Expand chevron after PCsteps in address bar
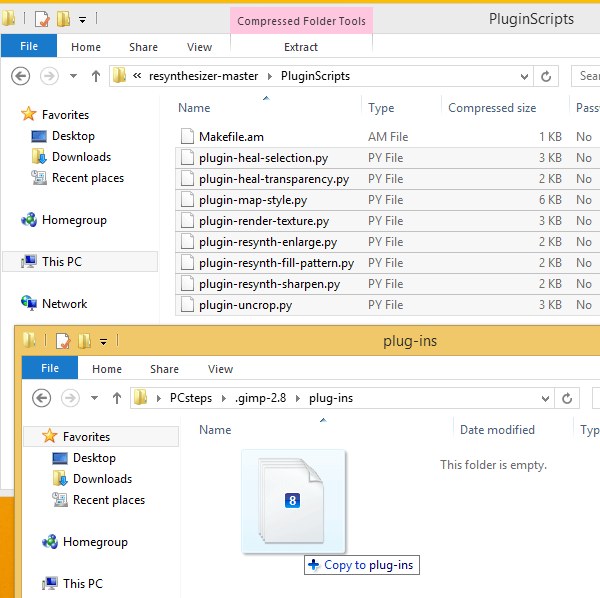 [x=224, y=398]
